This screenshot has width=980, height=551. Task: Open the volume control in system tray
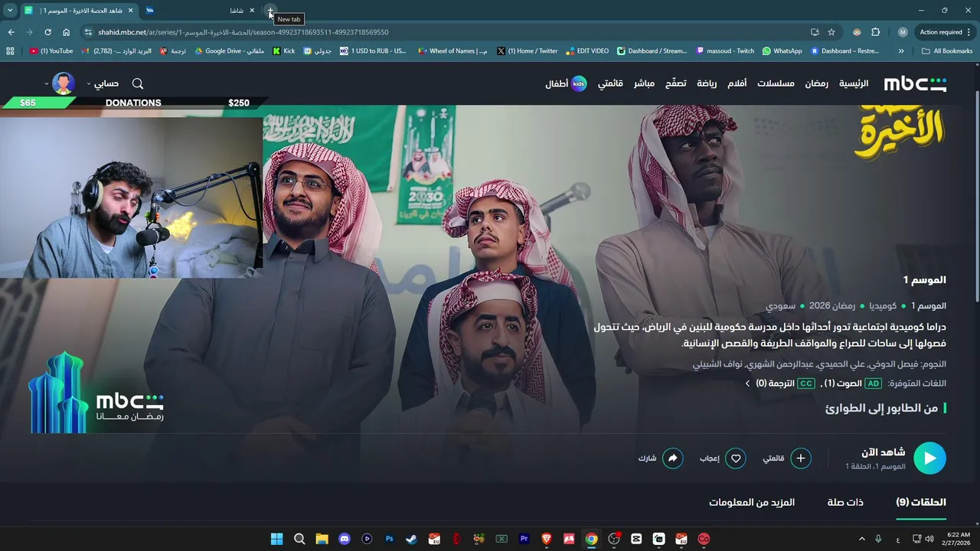pos(929,539)
